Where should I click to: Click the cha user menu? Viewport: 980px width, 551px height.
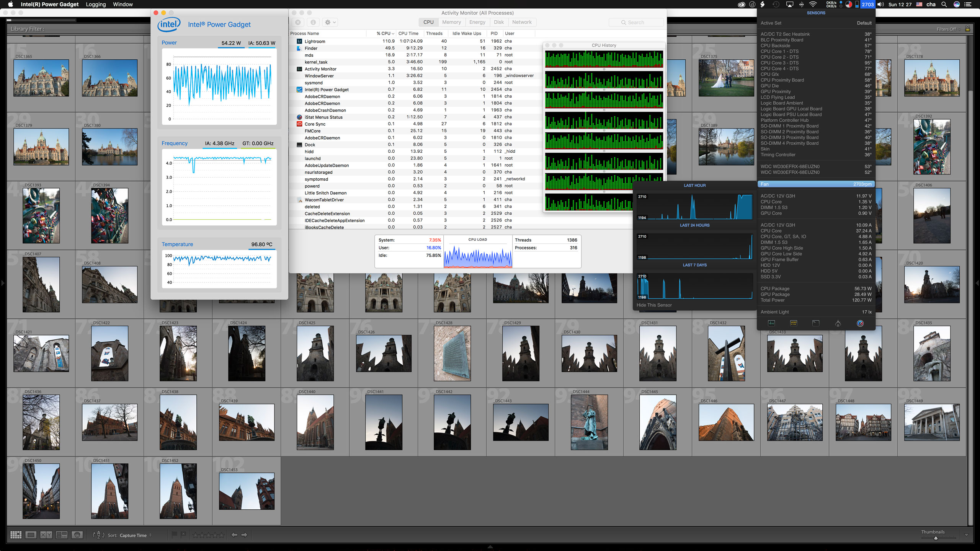931,5
